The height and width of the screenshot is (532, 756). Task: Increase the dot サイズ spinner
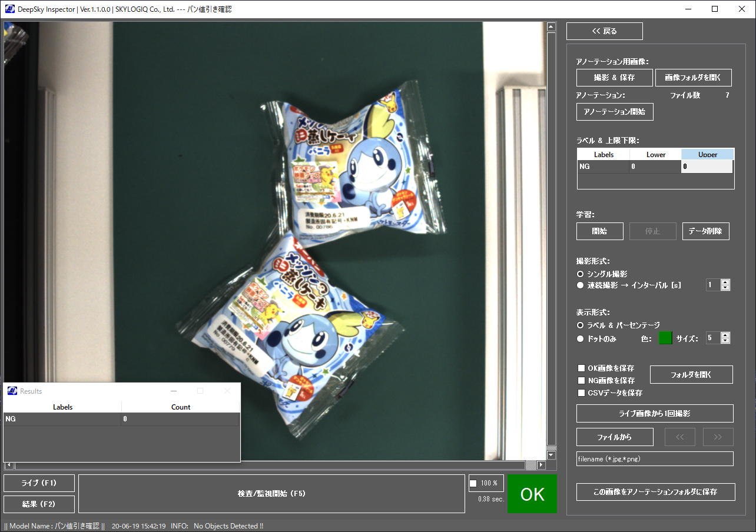(x=725, y=335)
